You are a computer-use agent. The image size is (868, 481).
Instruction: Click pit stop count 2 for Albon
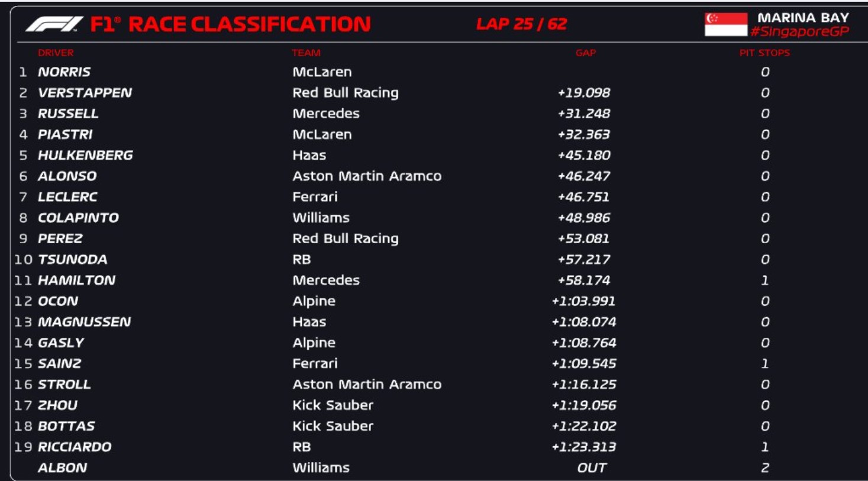coord(765,468)
